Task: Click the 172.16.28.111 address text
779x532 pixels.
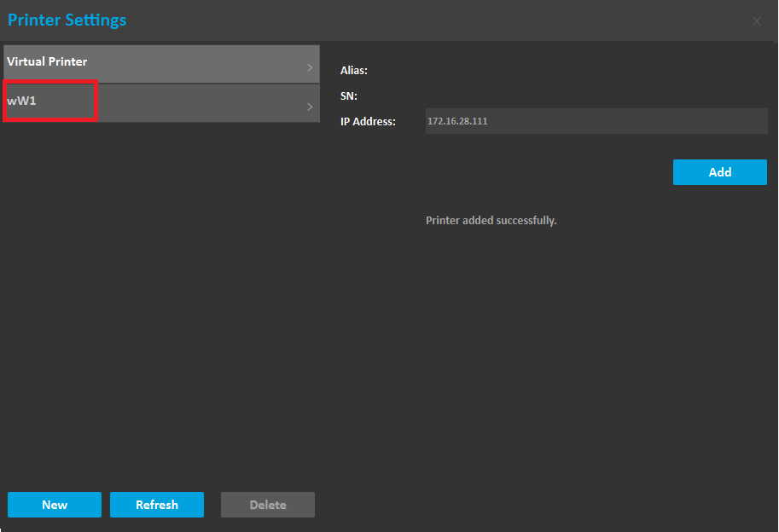Action: pyautogui.click(x=457, y=121)
